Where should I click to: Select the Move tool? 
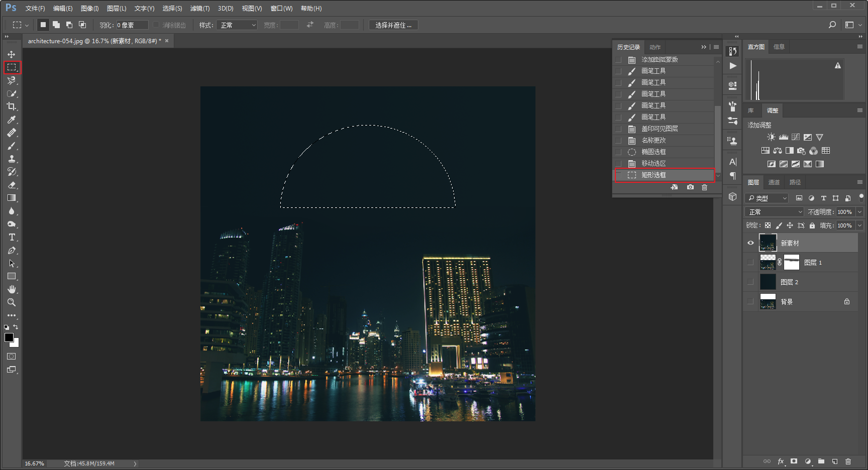pyautogui.click(x=11, y=54)
